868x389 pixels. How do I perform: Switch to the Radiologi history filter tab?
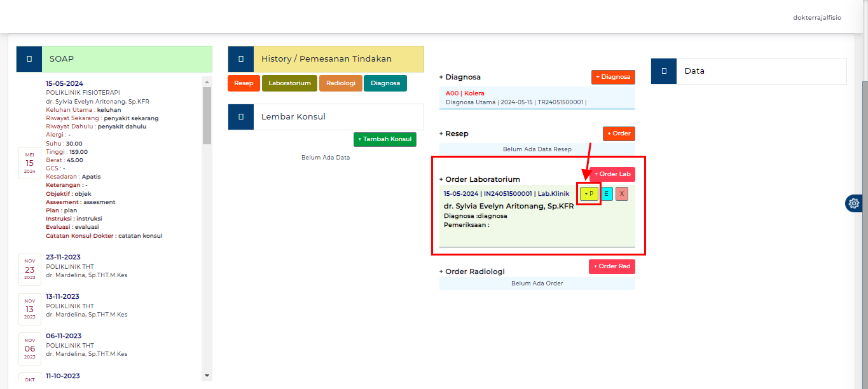coord(340,83)
